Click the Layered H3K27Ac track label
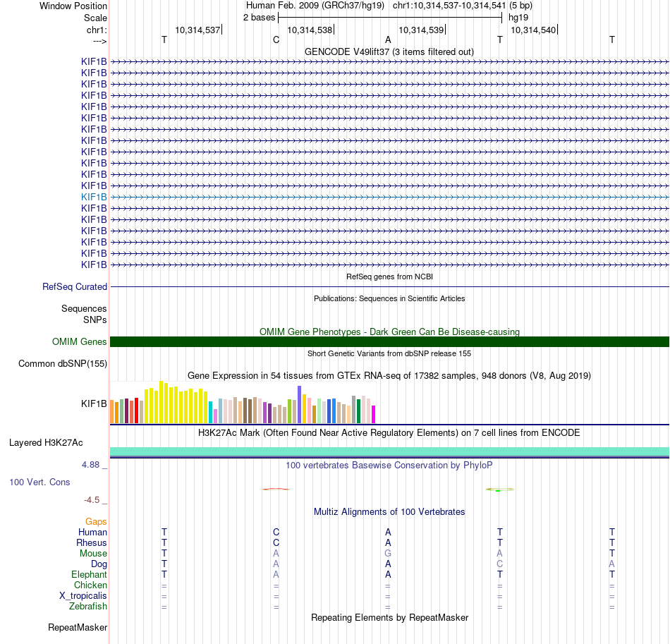Screen dimensions: 670x644 [x=46, y=443]
